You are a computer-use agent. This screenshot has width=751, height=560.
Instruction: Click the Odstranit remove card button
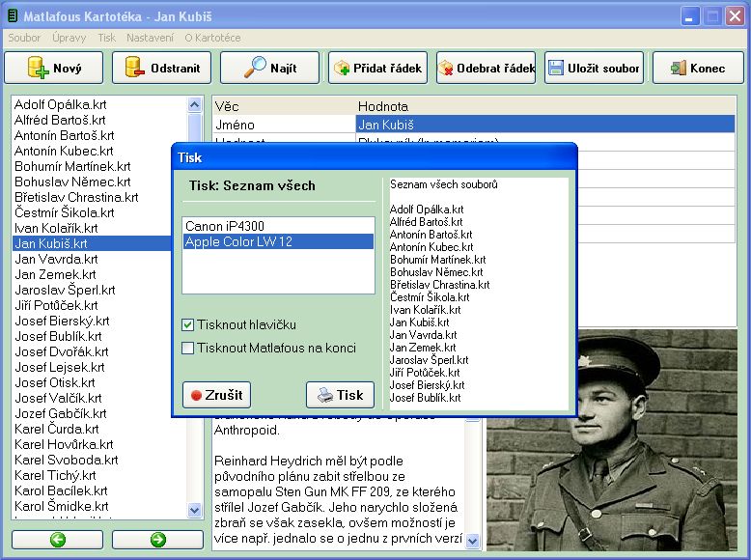click(x=162, y=68)
